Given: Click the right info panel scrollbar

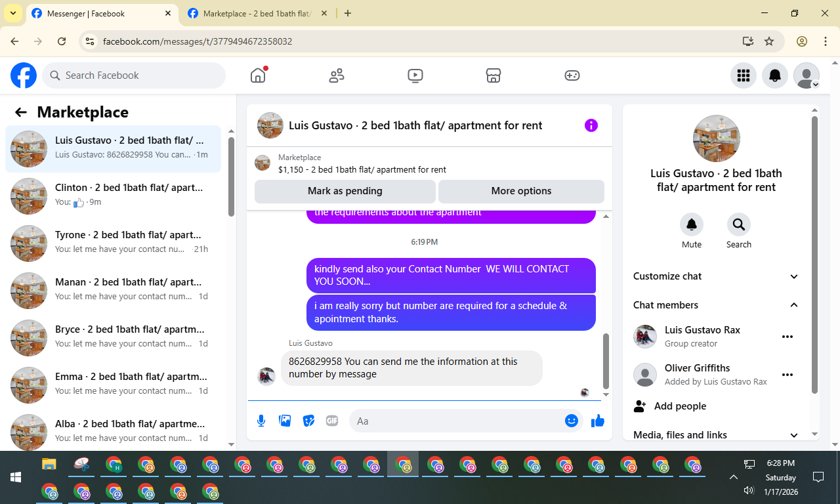Looking at the screenshot, I should 815,255.
